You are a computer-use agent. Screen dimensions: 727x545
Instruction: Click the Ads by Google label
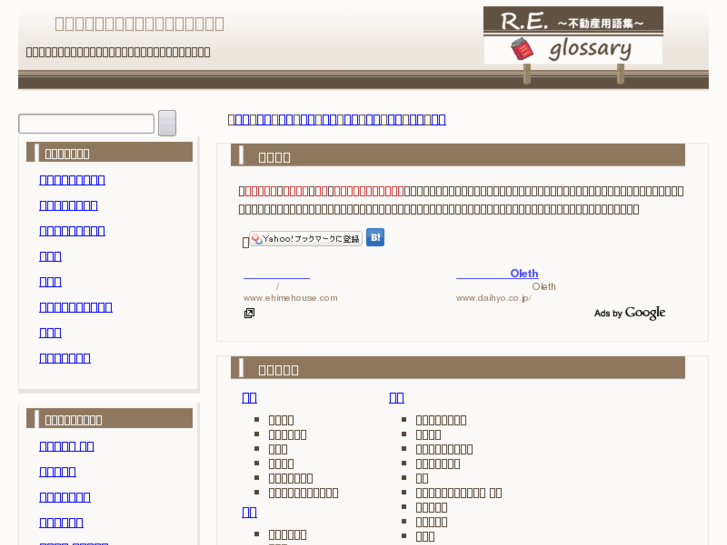click(x=630, y=313)
